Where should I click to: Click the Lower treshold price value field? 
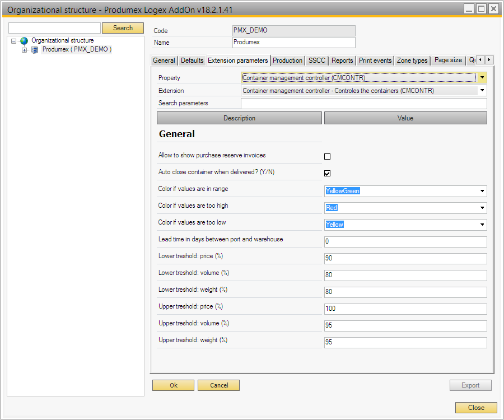[x=405, y=259]
